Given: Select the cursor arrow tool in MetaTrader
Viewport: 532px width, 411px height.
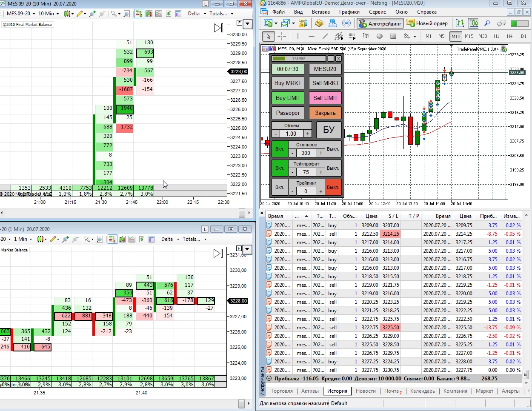Looking at the screenshot, I should (x=268, y=36).
